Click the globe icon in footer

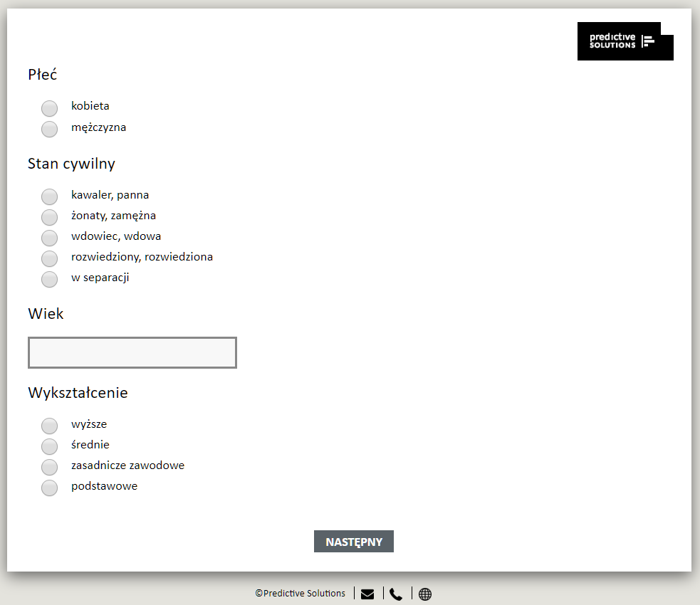point(425,594)
